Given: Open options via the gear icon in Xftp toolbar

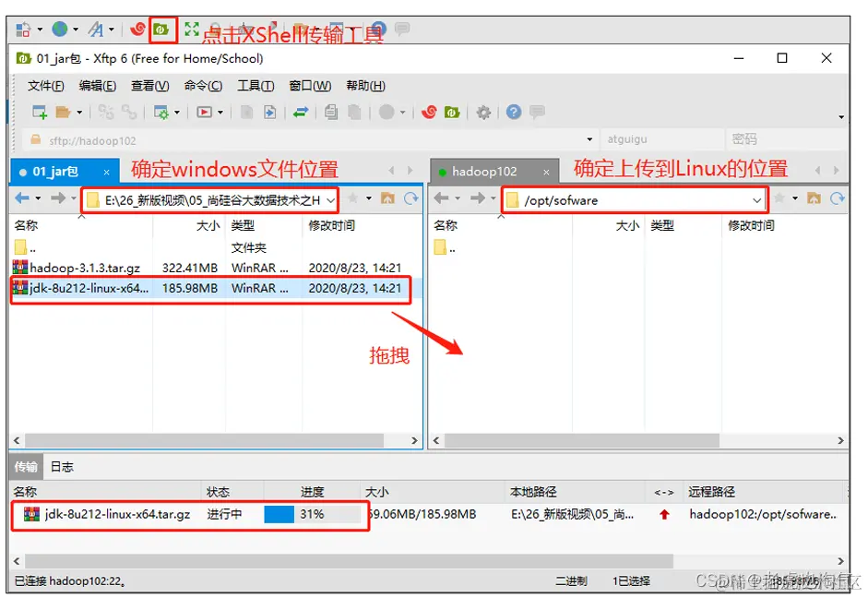Looking at the screenshot, I should (x=484, y=113).
